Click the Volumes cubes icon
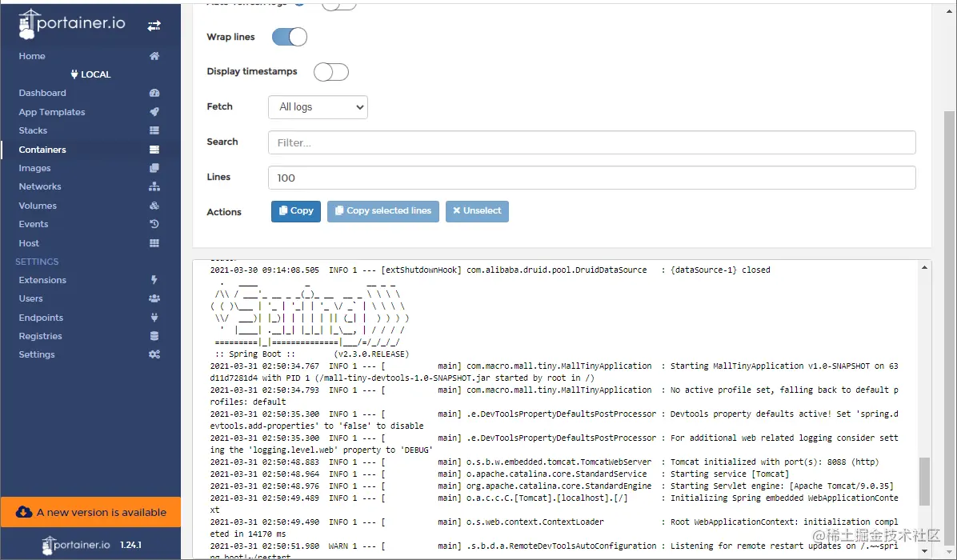The height and width of the screenshot is (560, 957). (x=154, y=206)
